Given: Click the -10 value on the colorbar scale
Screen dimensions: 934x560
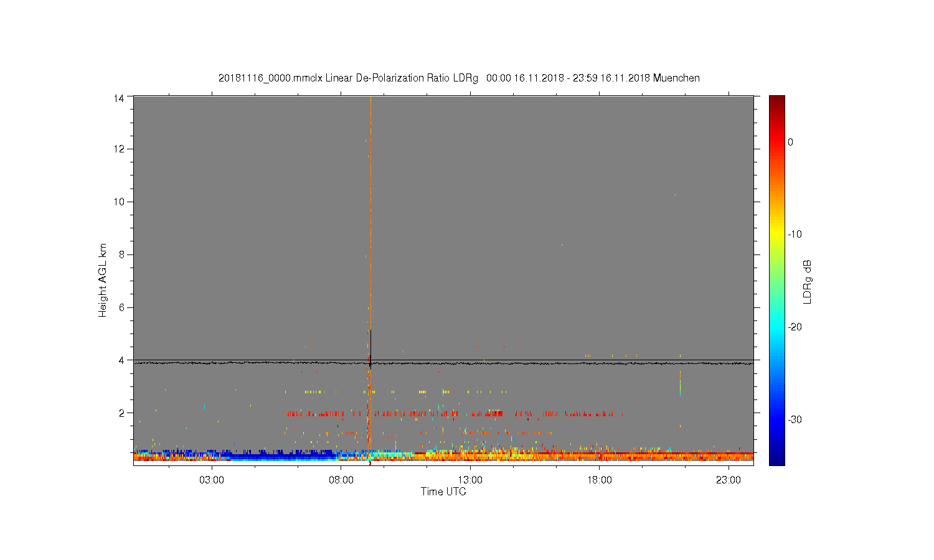Looking at the screenshot, I should (x=795, y=235).
